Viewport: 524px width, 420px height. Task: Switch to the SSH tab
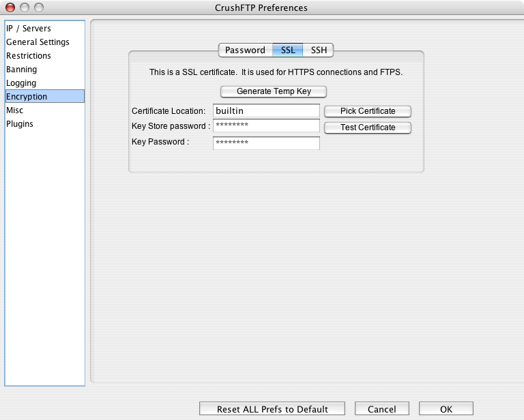(319, 50)
